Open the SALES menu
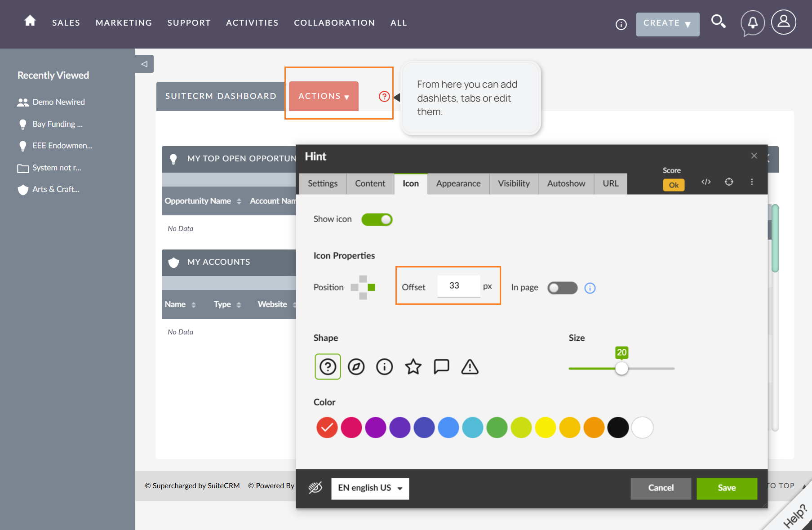This screenshot has width=812, height=530. [x=66, y=23]
